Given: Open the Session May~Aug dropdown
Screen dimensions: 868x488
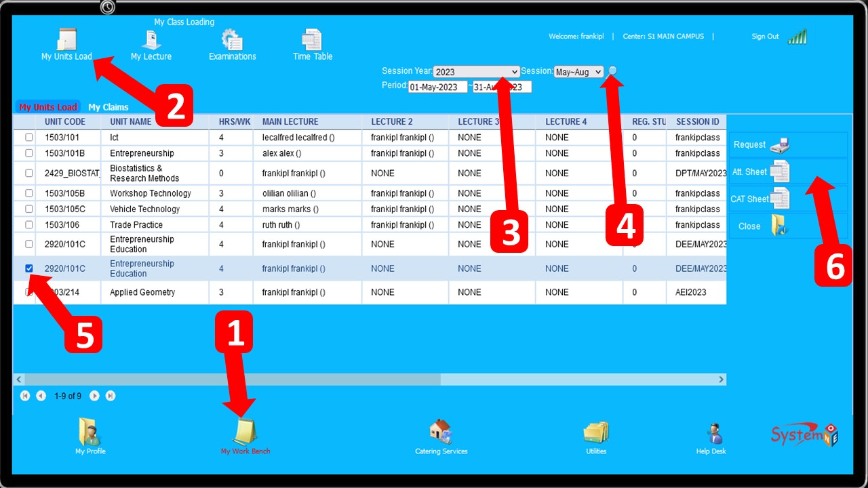Looking at the screenshot, I should pos(578,72).
